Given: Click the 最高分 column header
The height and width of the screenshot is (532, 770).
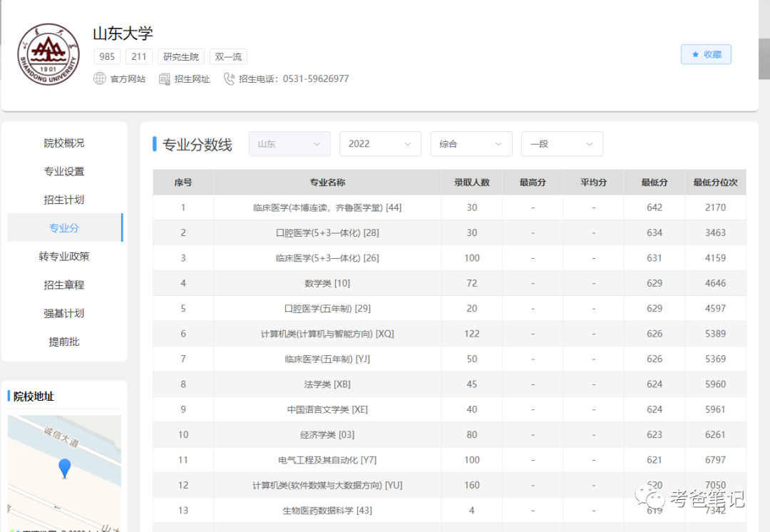Looking at the screenshot, I should (x=533, y=183).
